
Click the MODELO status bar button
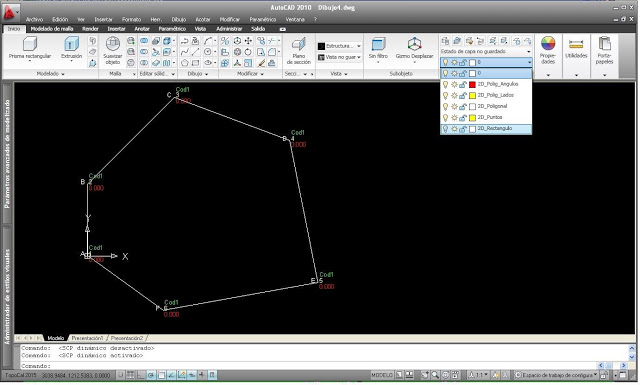(x=382, y=375)
